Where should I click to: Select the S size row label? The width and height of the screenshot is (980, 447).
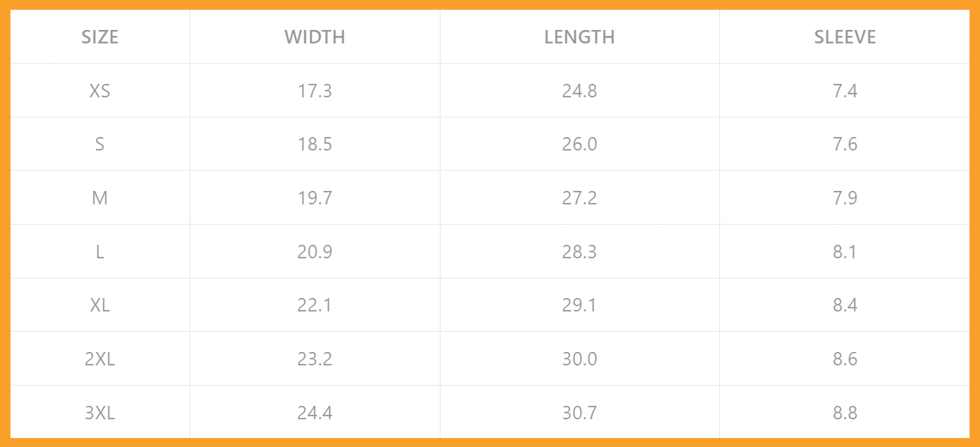(x=100, y=145)
